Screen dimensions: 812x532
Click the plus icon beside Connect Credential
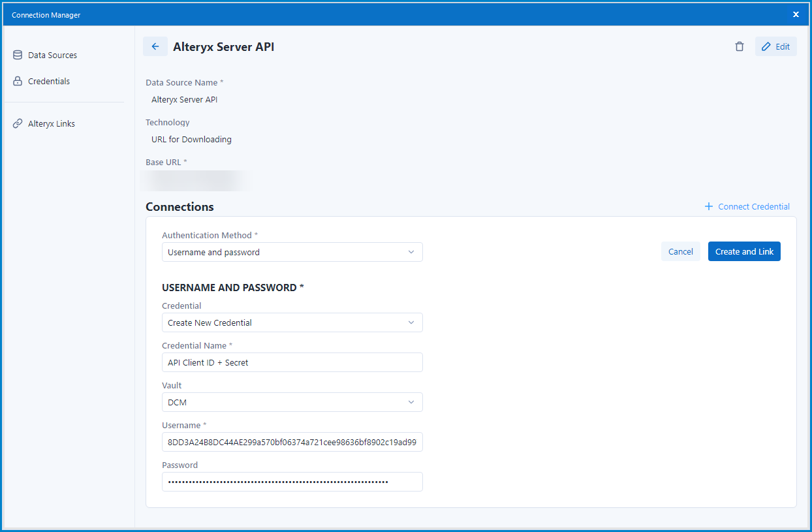point(709,206)
